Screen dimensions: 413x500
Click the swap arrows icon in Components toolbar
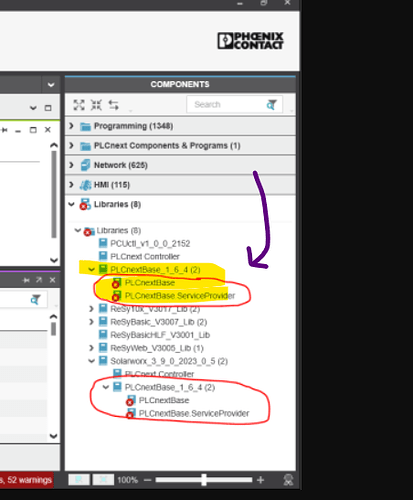114,105
